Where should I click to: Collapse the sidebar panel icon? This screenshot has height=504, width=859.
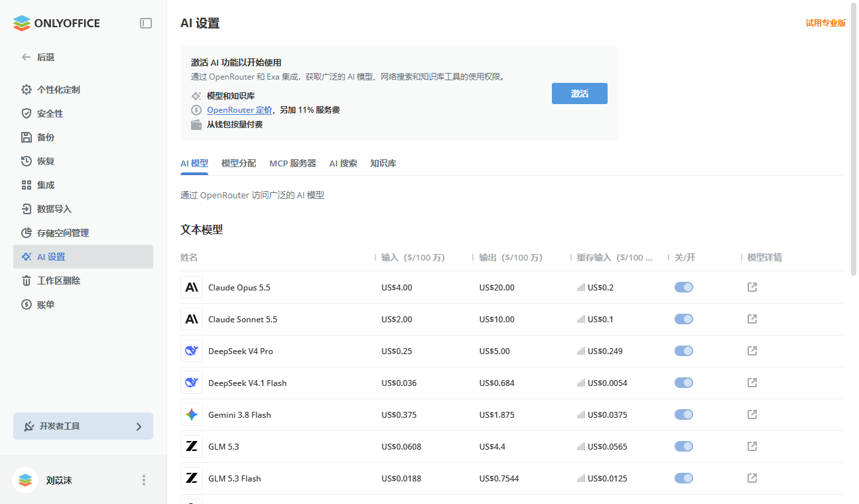pyautogui.click(x=146, y=23)
